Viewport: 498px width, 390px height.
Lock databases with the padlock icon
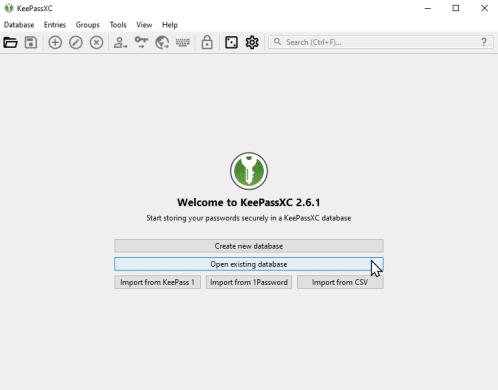[207, 42]
